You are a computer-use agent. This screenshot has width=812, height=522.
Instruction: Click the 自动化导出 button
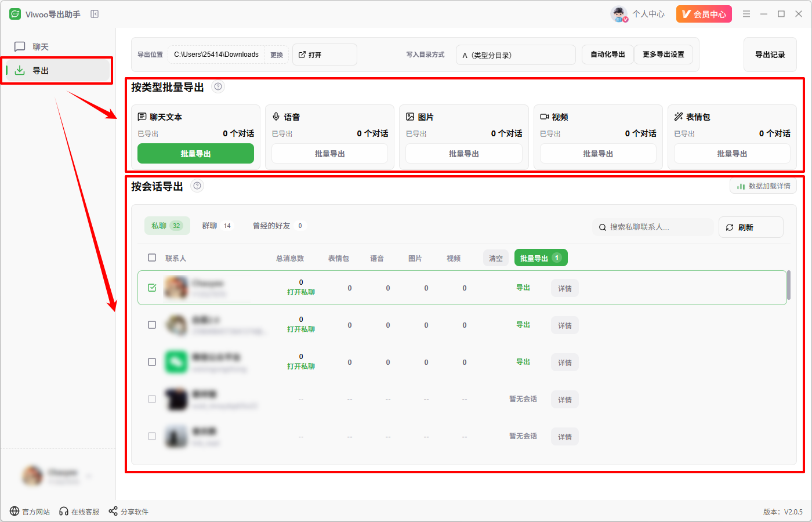607,55
